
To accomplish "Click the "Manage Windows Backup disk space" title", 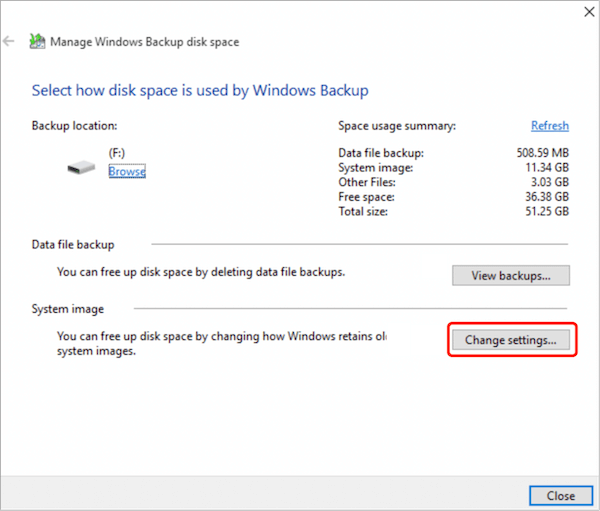I will [145, 42].
